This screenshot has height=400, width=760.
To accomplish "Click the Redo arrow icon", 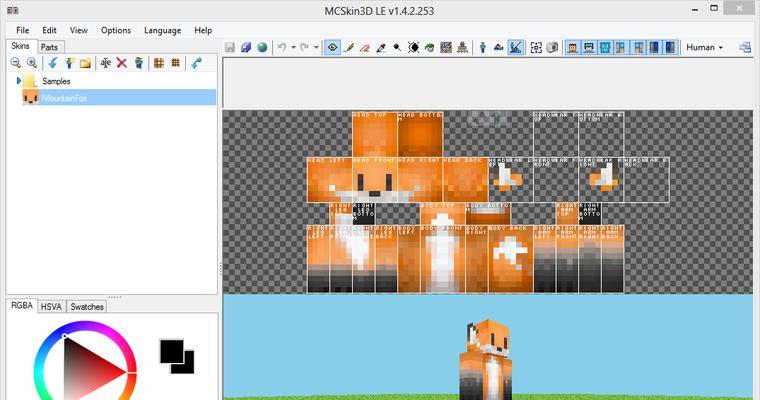I will point(304,48).
